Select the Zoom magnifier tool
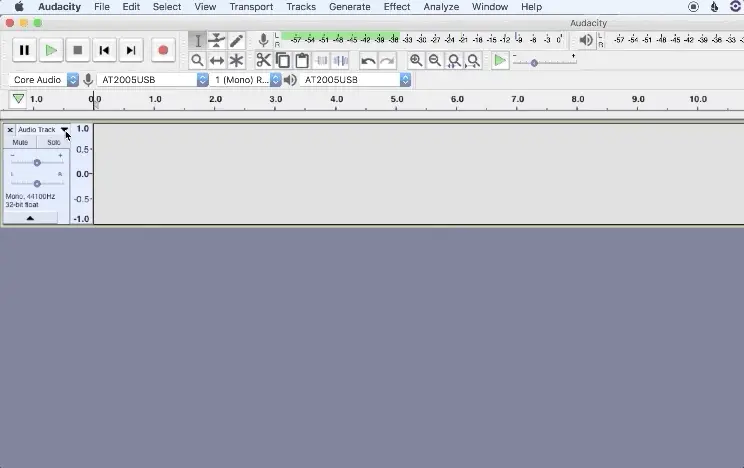 click(x=197, y=61)
